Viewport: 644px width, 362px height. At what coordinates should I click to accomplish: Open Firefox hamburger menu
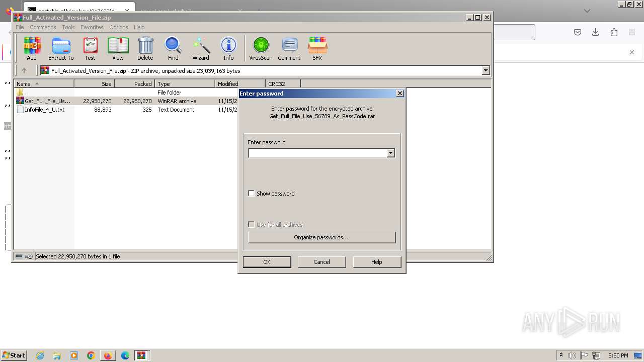click(x=632, y=32)
